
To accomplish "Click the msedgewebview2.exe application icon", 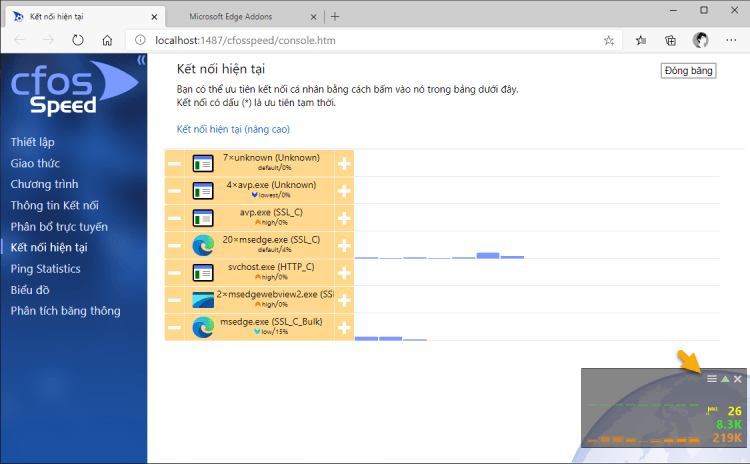I will [x=203, y=299].
